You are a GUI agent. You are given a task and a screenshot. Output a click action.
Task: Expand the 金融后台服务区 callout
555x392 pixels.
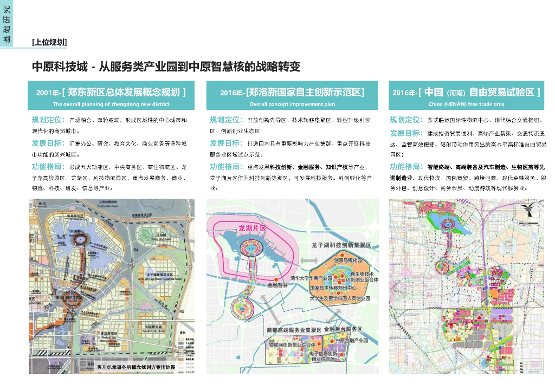point(343,329)
